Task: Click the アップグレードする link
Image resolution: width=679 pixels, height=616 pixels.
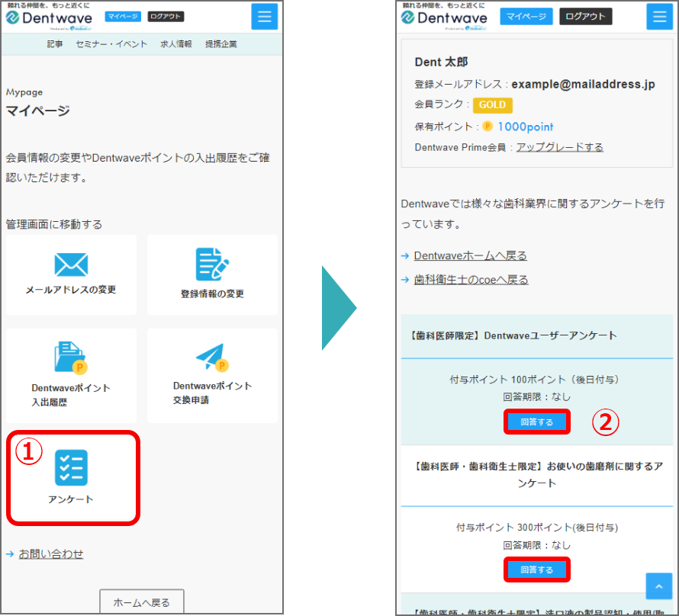Action: tap(560, 147)
